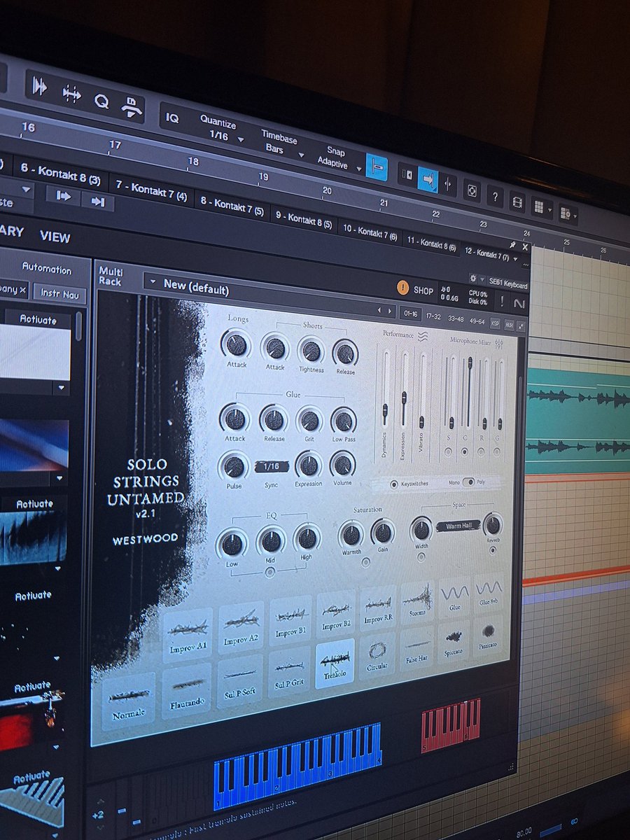
Task: Select the False Har articulation
Action: 416,647
